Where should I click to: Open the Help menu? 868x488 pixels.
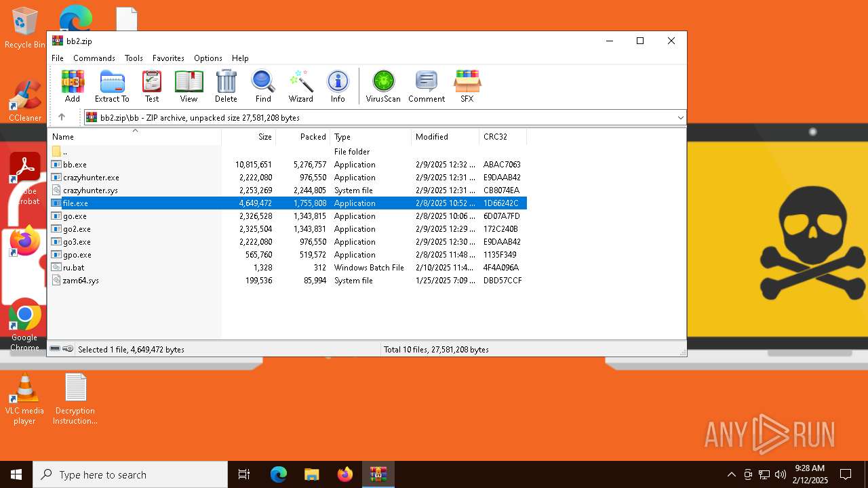[x=240, y=58]
